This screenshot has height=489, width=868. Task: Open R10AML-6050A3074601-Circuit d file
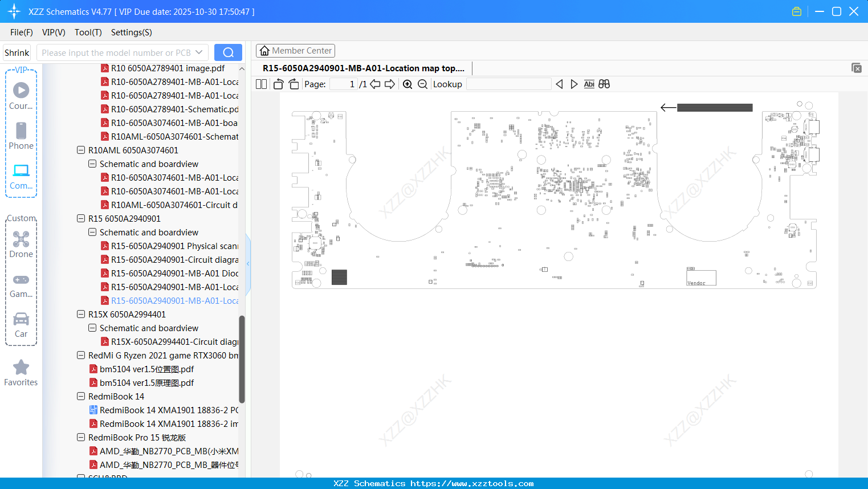coord(170,205)
